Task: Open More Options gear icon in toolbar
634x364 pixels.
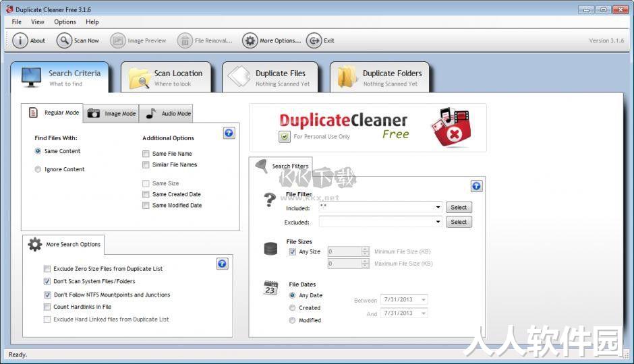Action: pyautogui.click(x=250, y=40)
